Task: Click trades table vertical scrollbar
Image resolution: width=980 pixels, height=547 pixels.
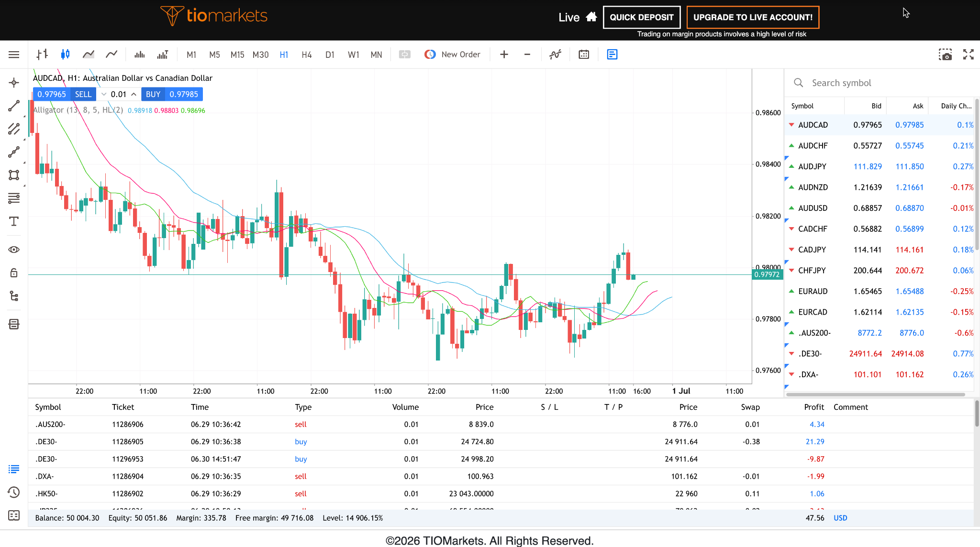Action: click(x=976, y=414)
